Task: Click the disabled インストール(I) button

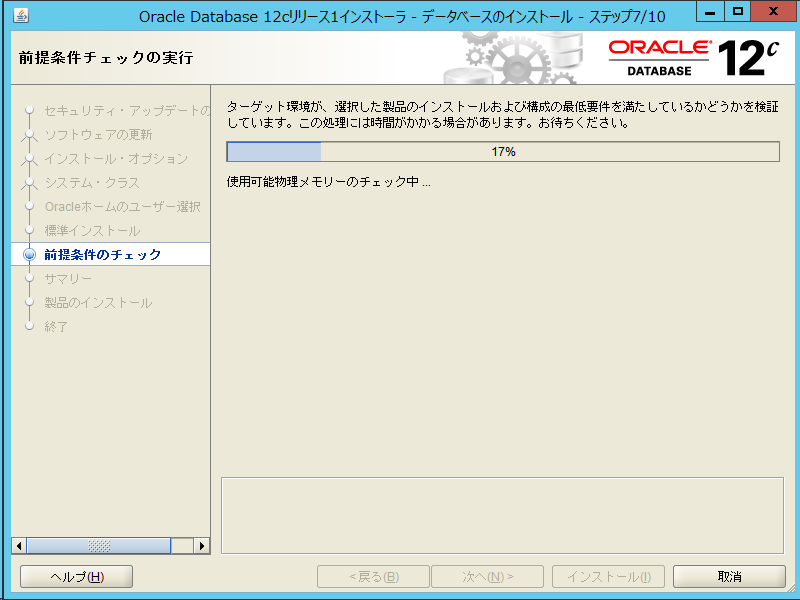Action: 608,577
